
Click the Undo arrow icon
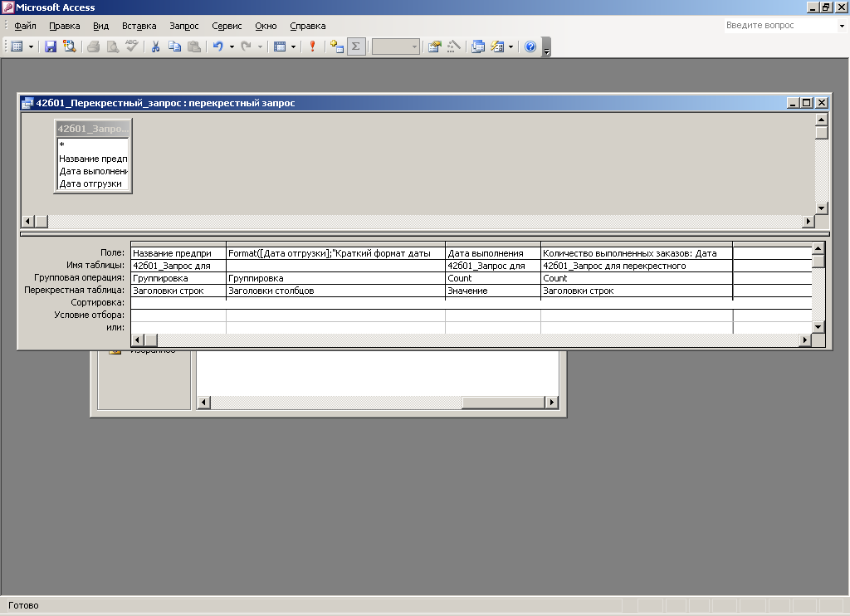tap(218, 46)
